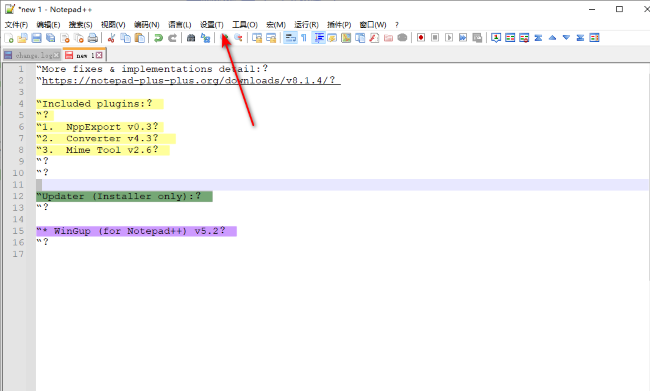Viewport: 650px width, 391px height.
Task: Undo the last edit with the green arrow
Action: coord(158,38)
